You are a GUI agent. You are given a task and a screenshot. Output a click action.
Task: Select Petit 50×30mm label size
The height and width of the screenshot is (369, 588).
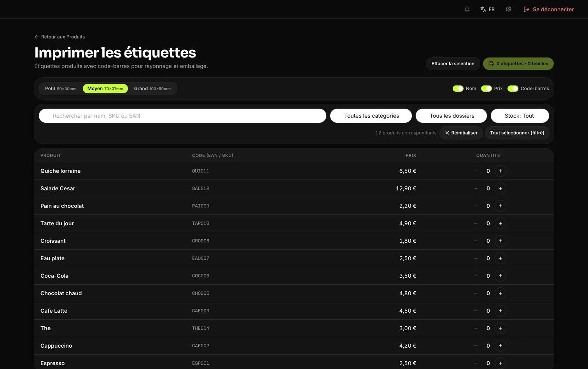pos(61,89)
